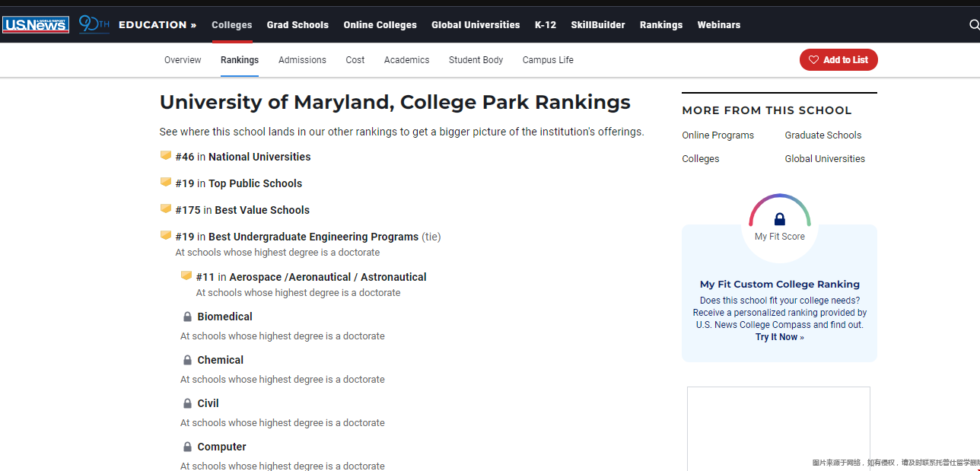Viewport: 980px width, 471px height.
Task: Click the lock icon beside Chemical
Action: pyautogui.click(x=187, y=360)
